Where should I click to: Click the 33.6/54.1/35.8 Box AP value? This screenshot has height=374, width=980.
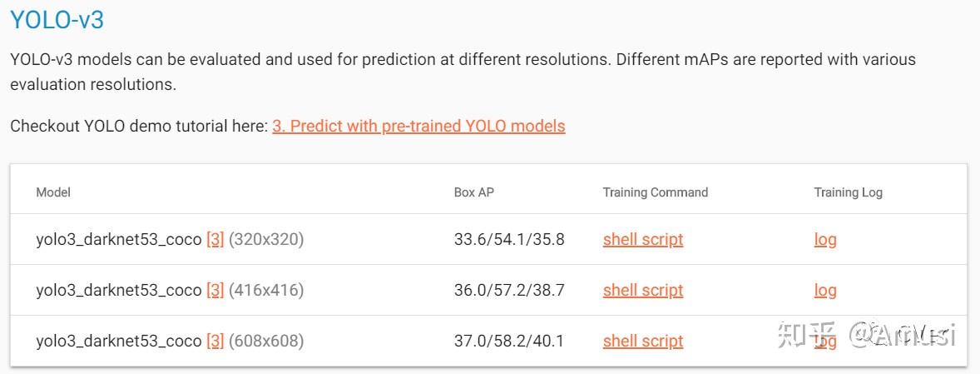509,240
